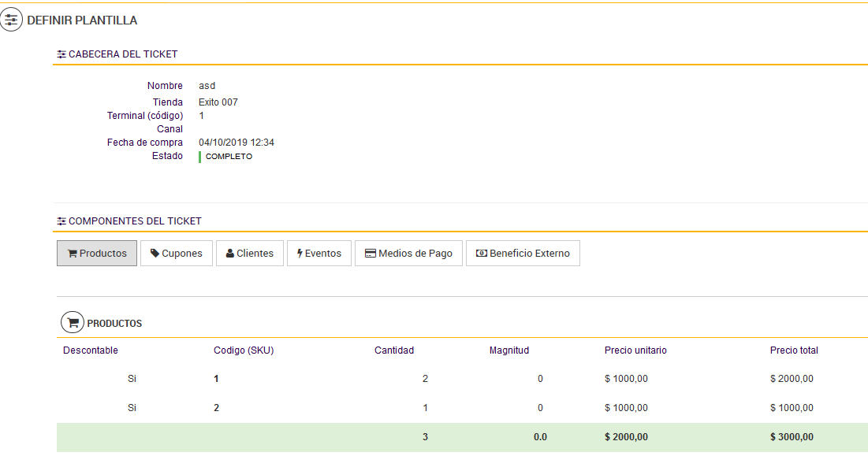
Task: Click product SKU code 1
Action: tap(217, 379)
